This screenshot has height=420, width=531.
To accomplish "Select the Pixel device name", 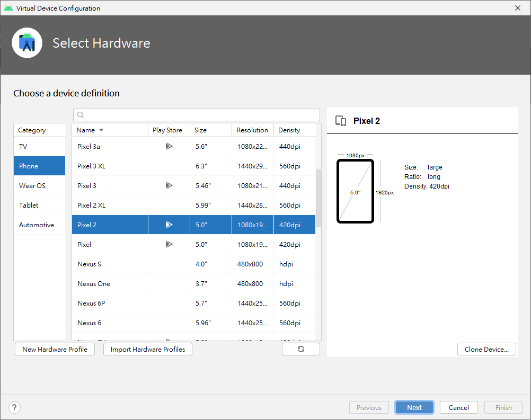I will (x=84, y=244).
